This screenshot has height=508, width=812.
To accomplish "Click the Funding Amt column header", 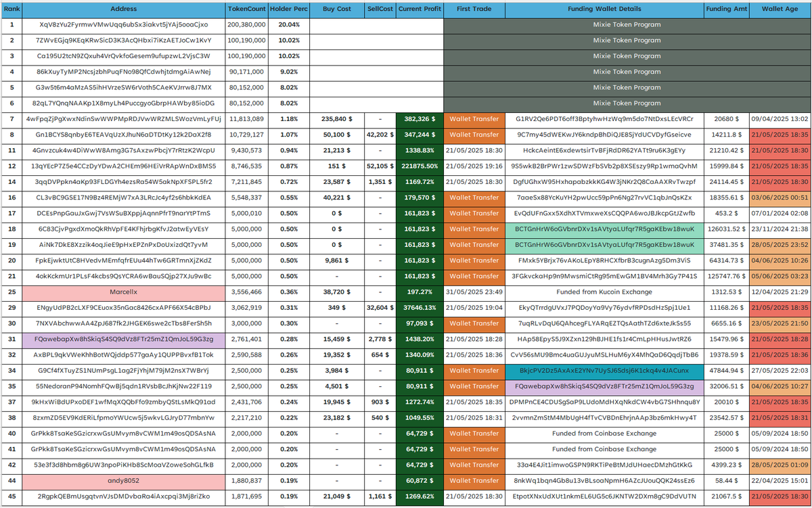I will point(727,9).
